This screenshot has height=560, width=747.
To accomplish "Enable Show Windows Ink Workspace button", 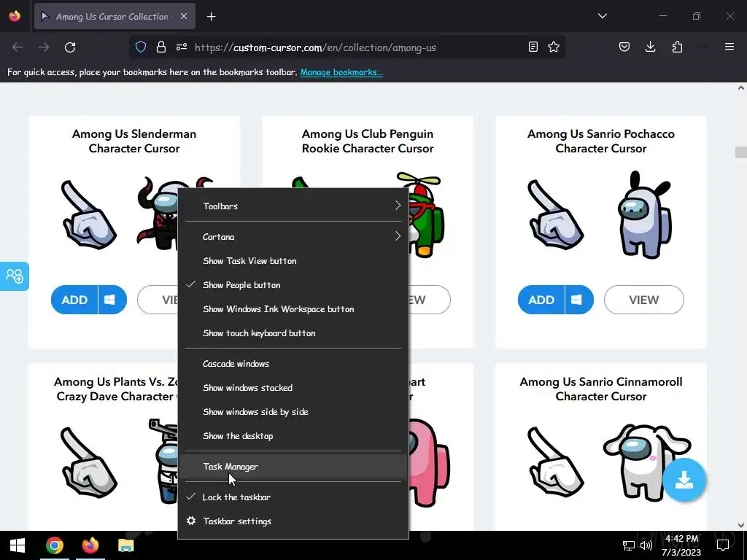I will [293, 309].
